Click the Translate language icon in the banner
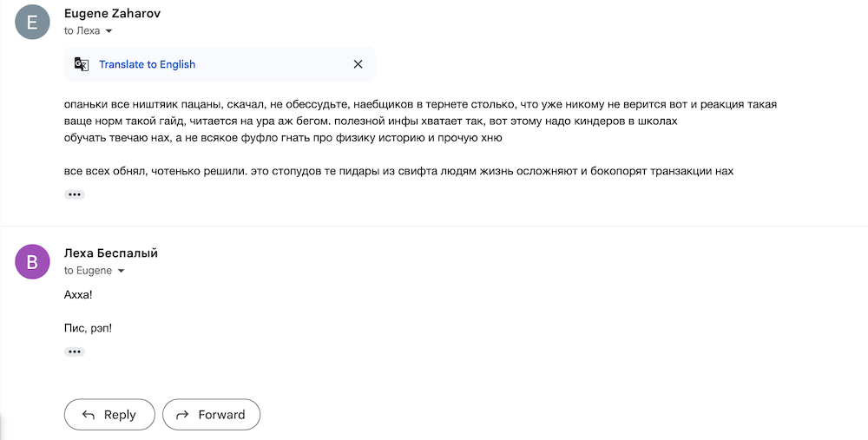 point(81,64)
